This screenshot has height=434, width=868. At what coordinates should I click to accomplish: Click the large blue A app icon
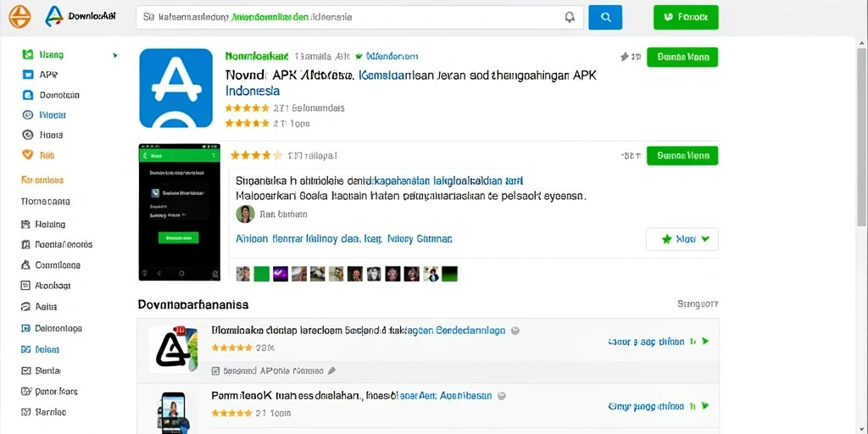(176, 88)
